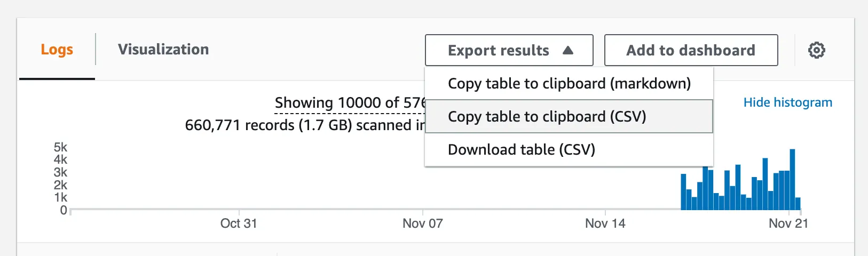868x256 pixels.
Task: Open the query settings gear icon
Action: 816,50
